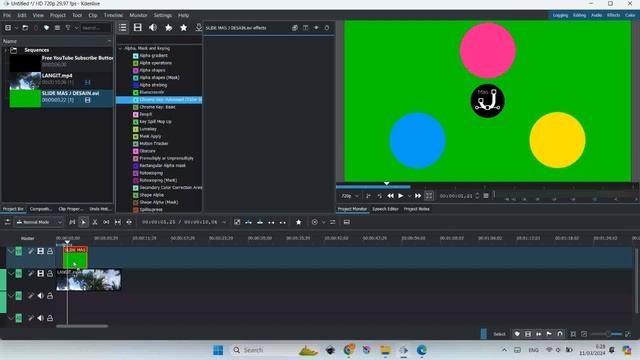Toggle video thumbnails icon in status bar
The width and height of the screenshot is (640, 360).
[528, 334]
